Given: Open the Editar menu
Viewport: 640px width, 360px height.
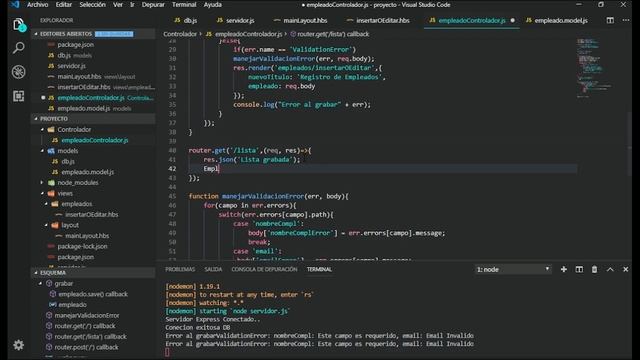Looking at the screenshot, I should click(x=64, y=4).
